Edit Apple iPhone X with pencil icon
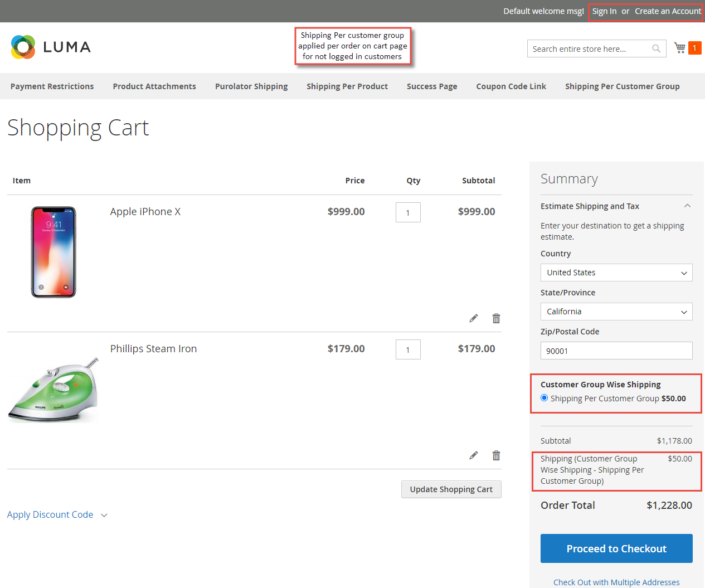This screenshot has height=588, width=705. pyautogui.click(x=473, y=318)
